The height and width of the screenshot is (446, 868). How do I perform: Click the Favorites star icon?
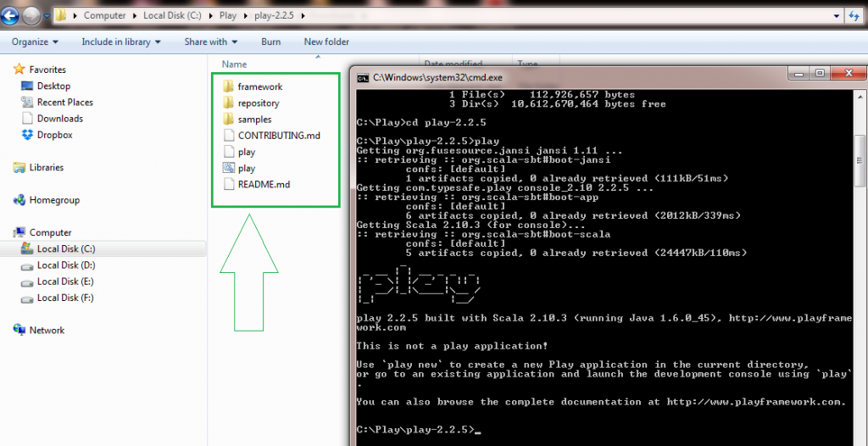click(x=19, y=70)
